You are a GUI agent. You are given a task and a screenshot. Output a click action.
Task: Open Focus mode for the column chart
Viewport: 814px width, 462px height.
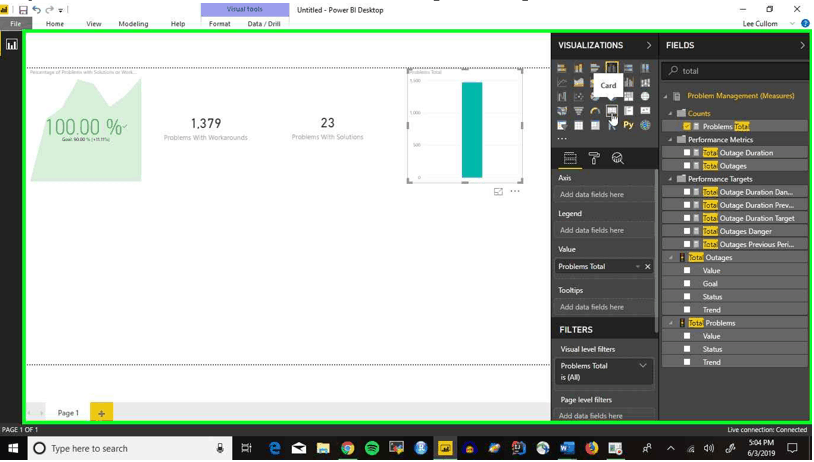[498, 192]
